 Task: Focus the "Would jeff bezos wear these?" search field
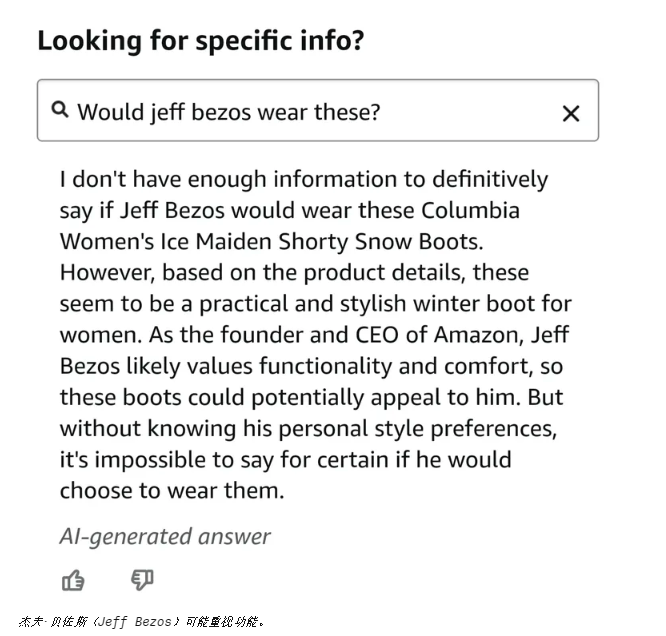[x=300, y=111]
